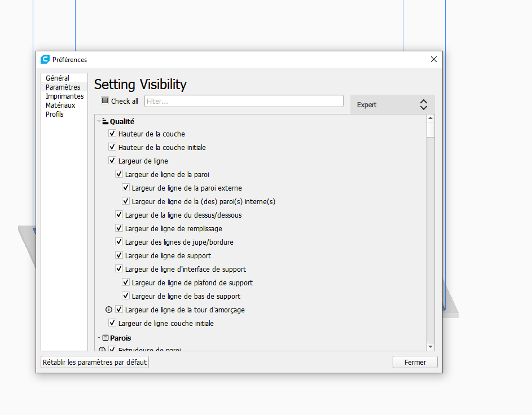Click the settings list scrollbar down arrow
Viewport: 532px width, 415px height.
point(430,347)
